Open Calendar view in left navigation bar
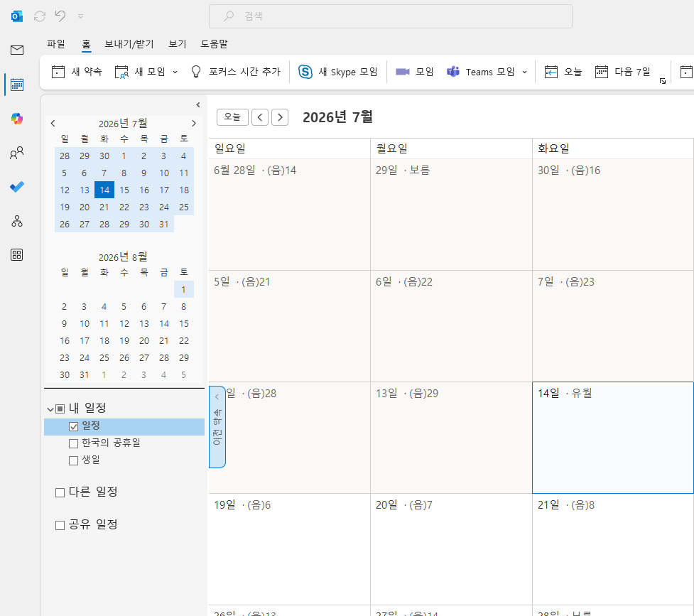This screenshot has height=616, width=694. tap(17, 84)
